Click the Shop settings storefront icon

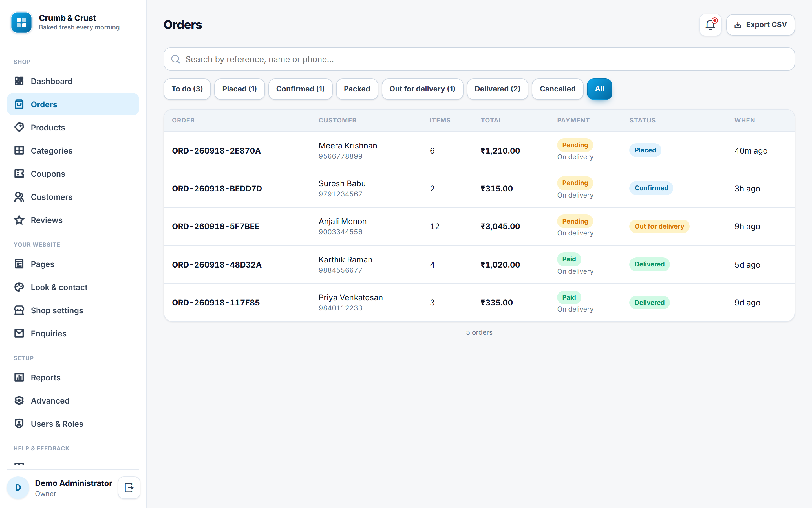coord(19,310)
